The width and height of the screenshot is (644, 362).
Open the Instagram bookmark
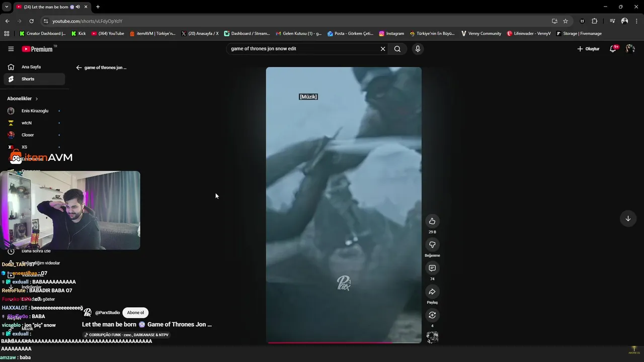point(391,34)
